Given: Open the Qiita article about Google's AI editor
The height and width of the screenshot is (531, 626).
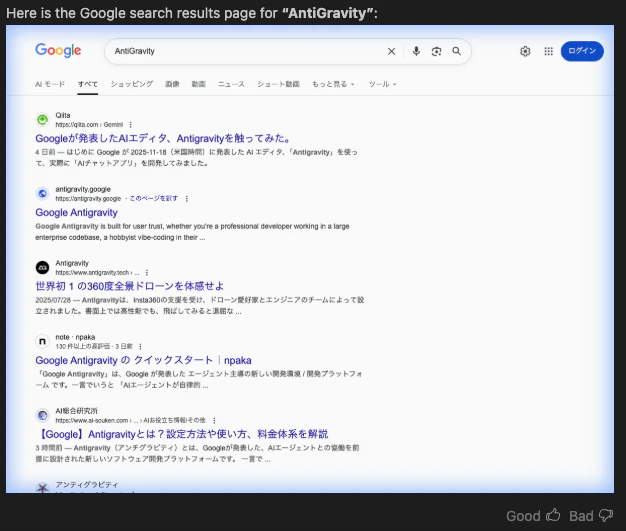Looking at the screenshot, I should 163,139.
